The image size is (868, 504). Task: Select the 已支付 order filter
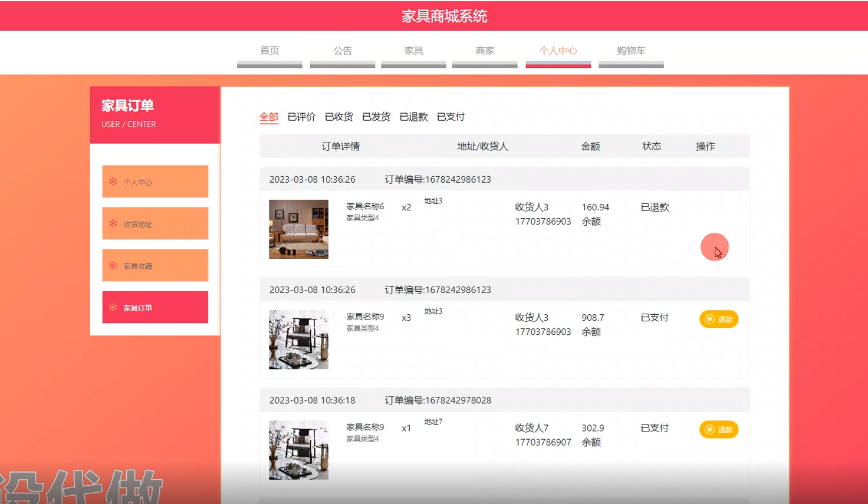point(450,117)
